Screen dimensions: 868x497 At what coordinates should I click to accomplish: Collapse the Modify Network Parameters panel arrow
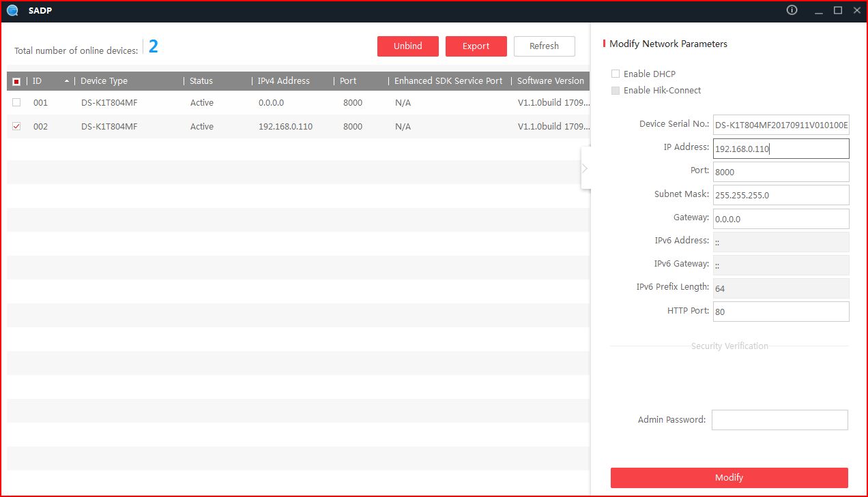pyautogui.click(x=585, y=168)
